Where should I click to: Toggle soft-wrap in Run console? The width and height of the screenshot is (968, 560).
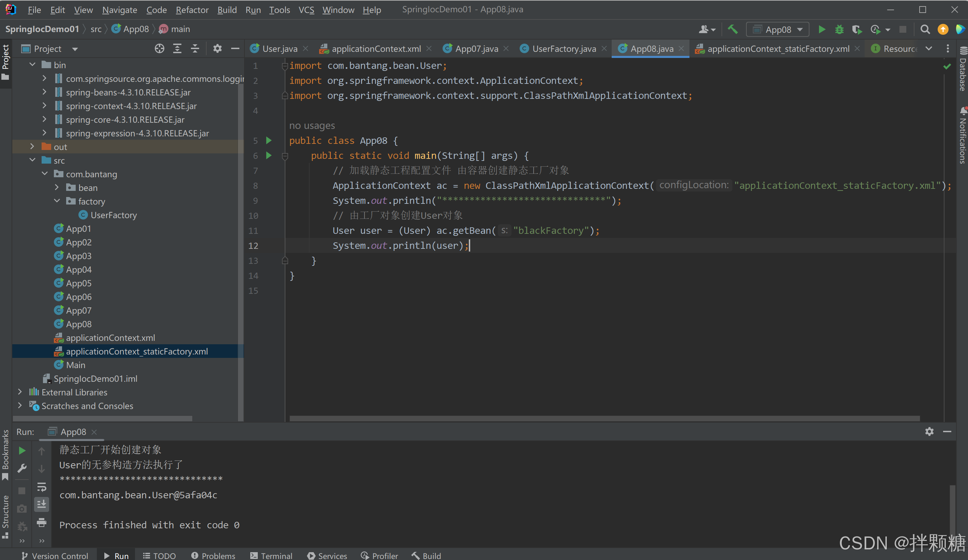pos(42,487)
